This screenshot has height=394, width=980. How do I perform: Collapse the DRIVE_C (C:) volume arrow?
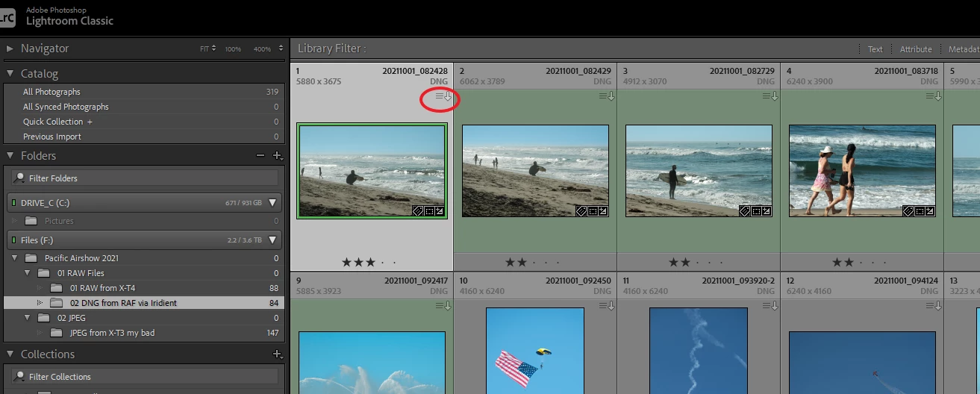[x=272, y=203]
